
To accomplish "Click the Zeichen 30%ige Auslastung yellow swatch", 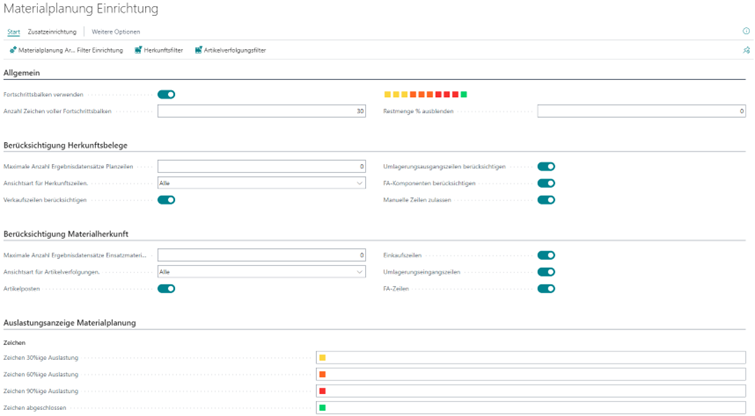I will point(322,358).
